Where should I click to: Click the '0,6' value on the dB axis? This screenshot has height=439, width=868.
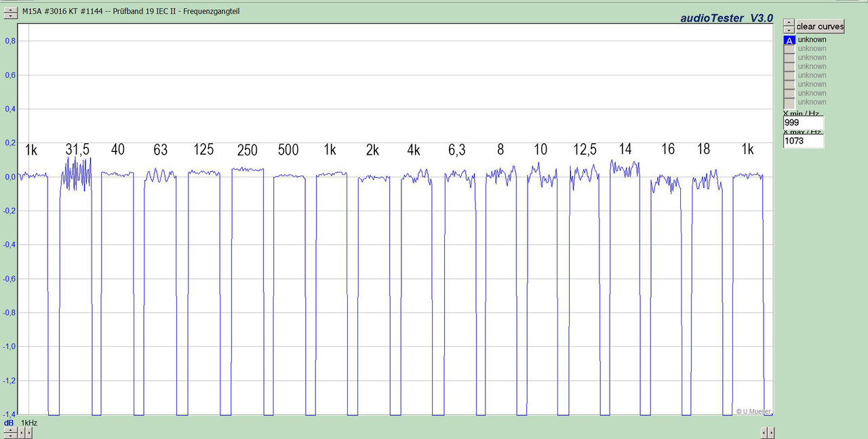point(10,75)
